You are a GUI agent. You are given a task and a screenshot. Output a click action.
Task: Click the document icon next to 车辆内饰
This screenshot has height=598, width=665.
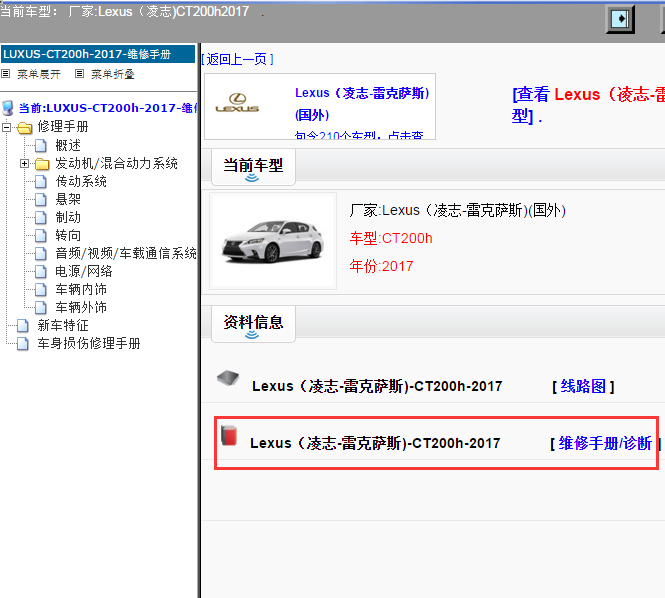click(41, 290)
